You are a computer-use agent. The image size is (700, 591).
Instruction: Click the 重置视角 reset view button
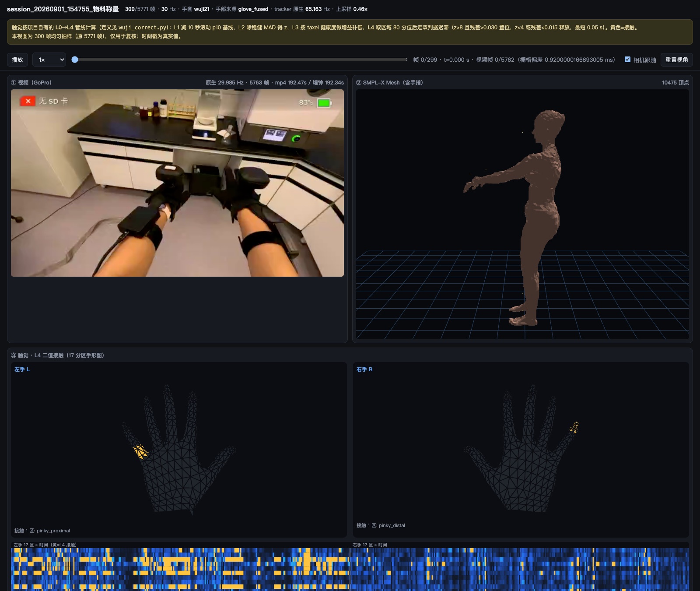[x=676, y=60]
